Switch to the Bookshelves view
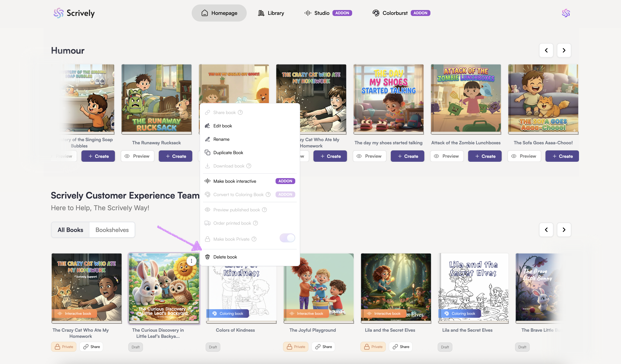The height and width of the screenshot is (364, 621). point(112,230)
